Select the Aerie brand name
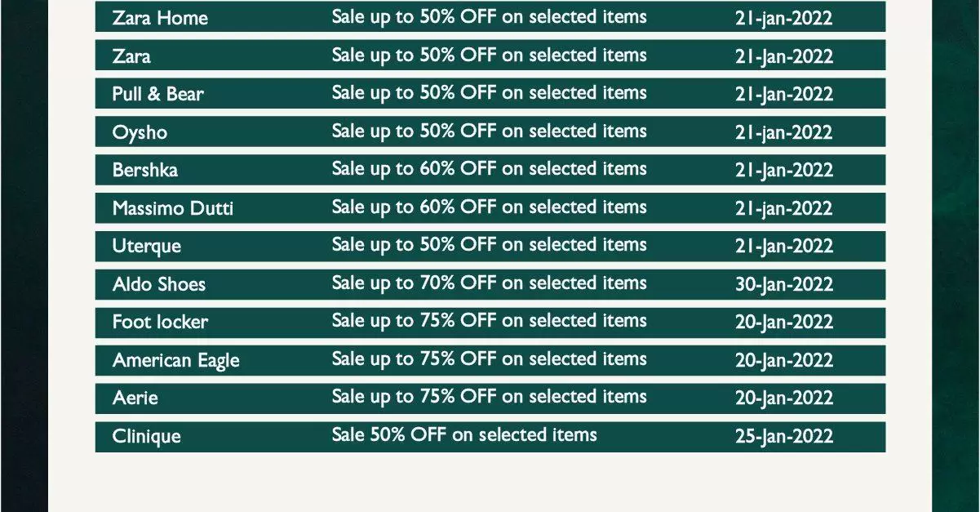Image resolution: width=980 pixels, height=512 pixels. (x=135, y=398)
